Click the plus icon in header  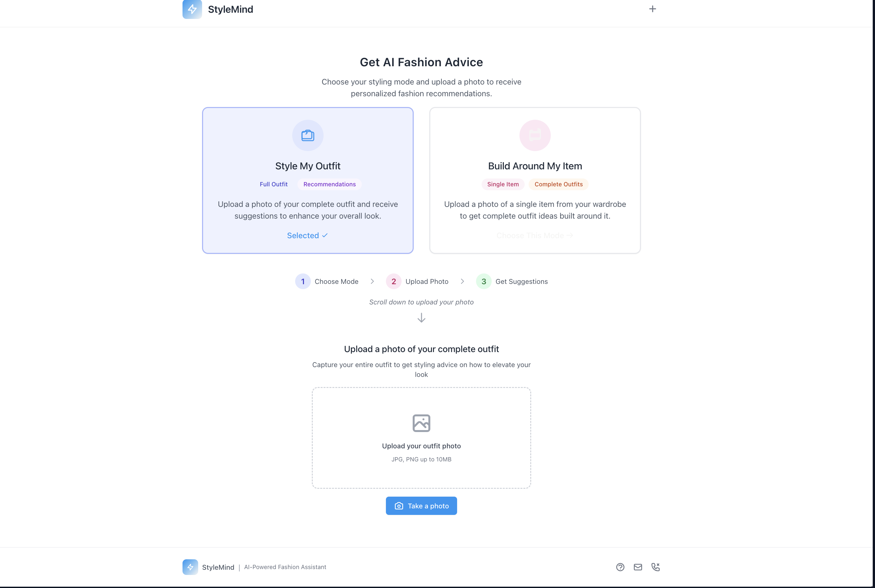653,9
